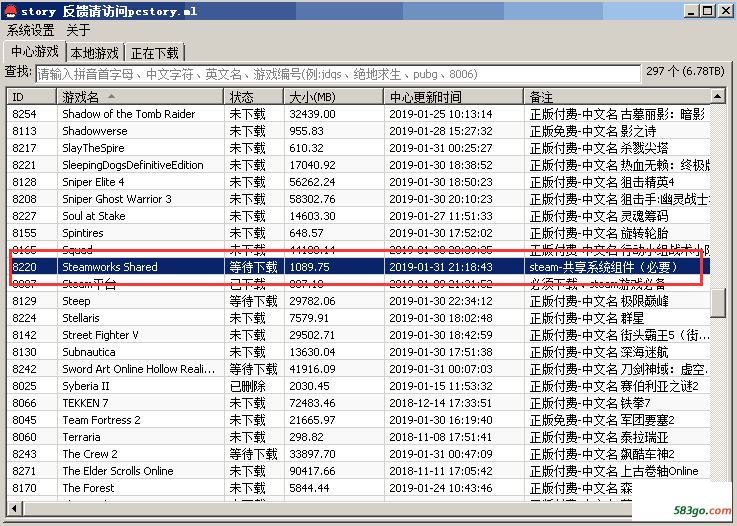Viewport: 737px width, 526px height.
Task: Click size value 90417.66
Action: point(312,471)
